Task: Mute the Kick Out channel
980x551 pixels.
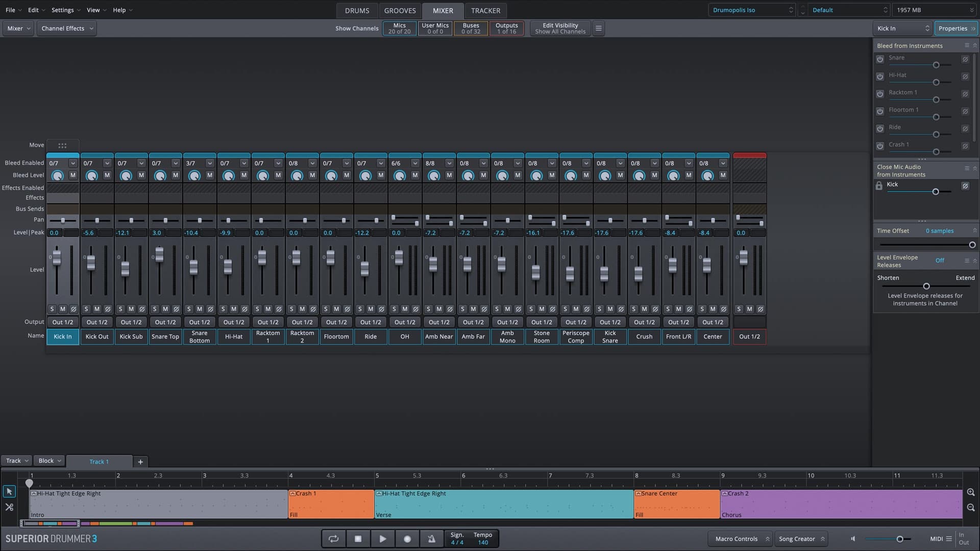Action: pyautogui.click(x=96, y=309)
